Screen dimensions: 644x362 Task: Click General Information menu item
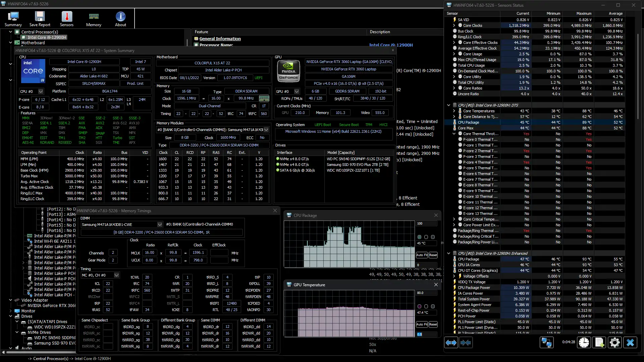(220, 39)
